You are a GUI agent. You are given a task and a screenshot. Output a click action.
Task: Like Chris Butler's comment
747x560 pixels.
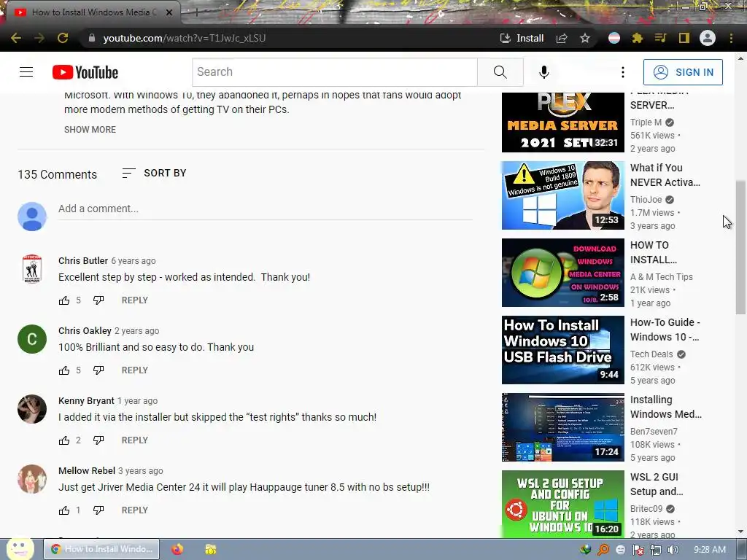point(64,300)
